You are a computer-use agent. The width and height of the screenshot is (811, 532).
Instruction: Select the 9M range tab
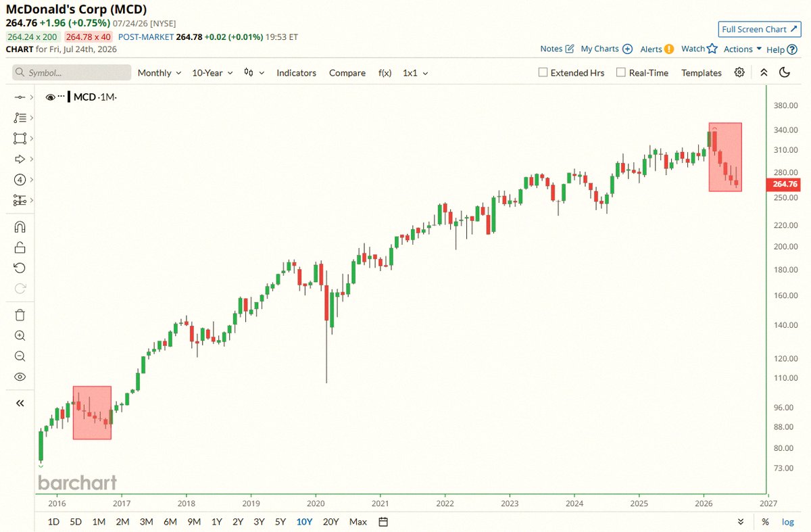click(x=194, y=522)
